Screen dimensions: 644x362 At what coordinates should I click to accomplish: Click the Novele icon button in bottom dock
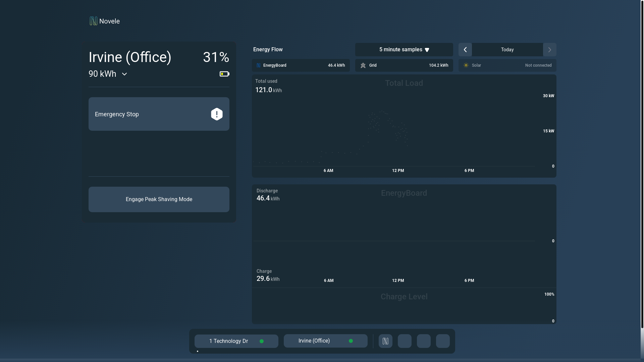pos(385,341)
